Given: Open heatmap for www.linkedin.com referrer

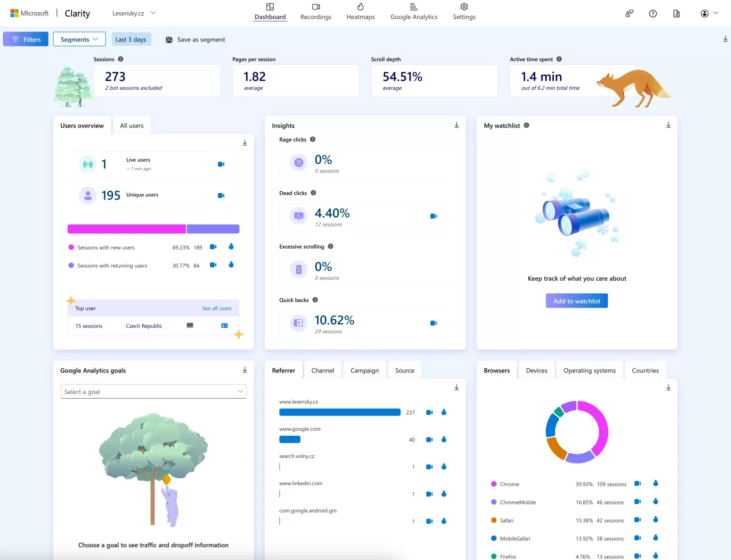Looking at the screenshot, I should (444, 494).
